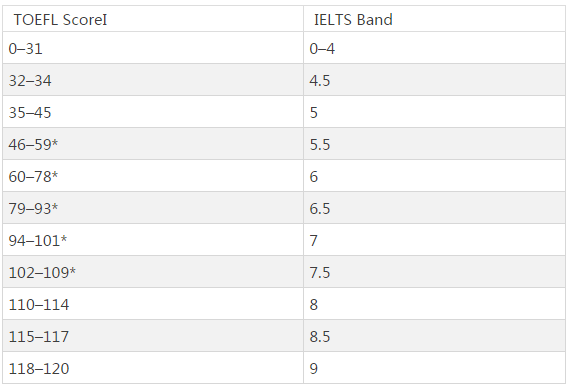Click the 79–93* score range
This screenshot has height=387, width=568.
[153, 208]
